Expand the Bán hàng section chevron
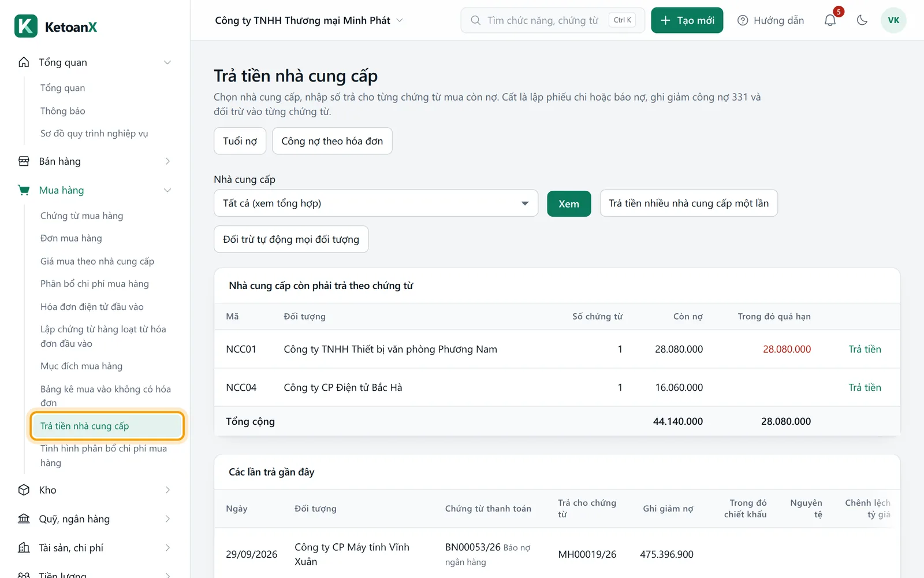This screenshot has height=578, width=924. coord(167,161)
